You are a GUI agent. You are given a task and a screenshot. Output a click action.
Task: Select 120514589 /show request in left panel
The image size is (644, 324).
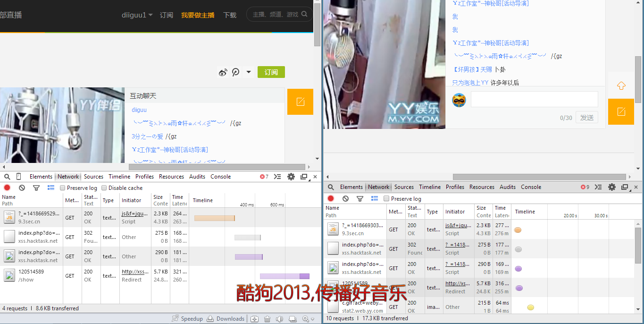pyautogui.click(x=32, y=275)
